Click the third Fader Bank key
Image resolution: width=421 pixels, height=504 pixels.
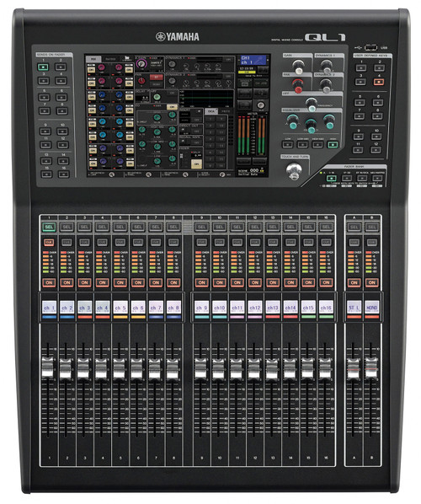coord(362,178)
